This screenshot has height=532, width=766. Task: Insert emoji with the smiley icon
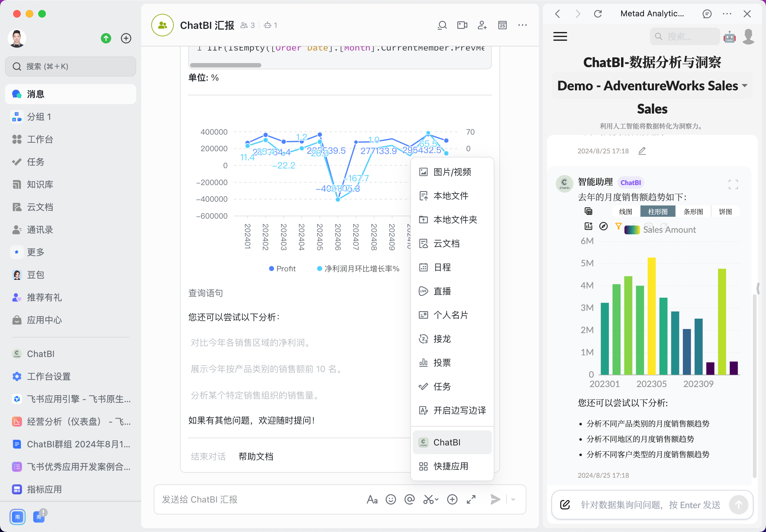tap(391, 499)
